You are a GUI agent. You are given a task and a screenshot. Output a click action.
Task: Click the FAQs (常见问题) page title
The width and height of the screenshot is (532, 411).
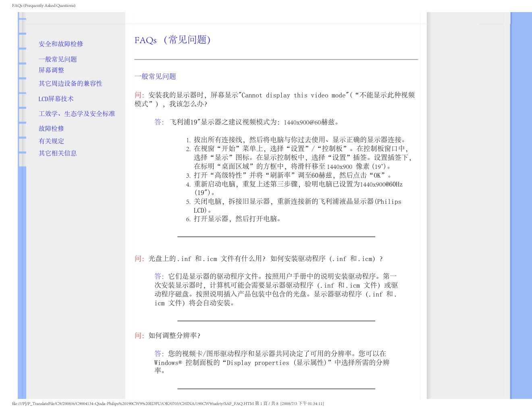[x=172, y=40]
